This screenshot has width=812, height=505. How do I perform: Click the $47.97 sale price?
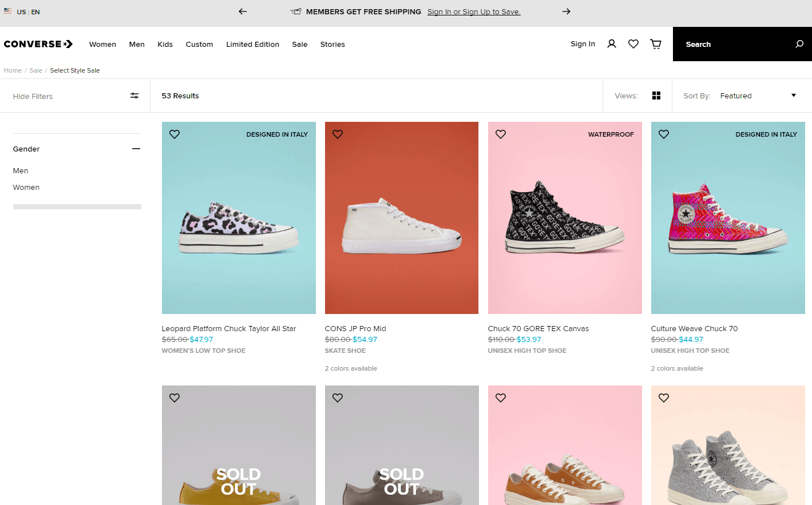coord(201,339)
